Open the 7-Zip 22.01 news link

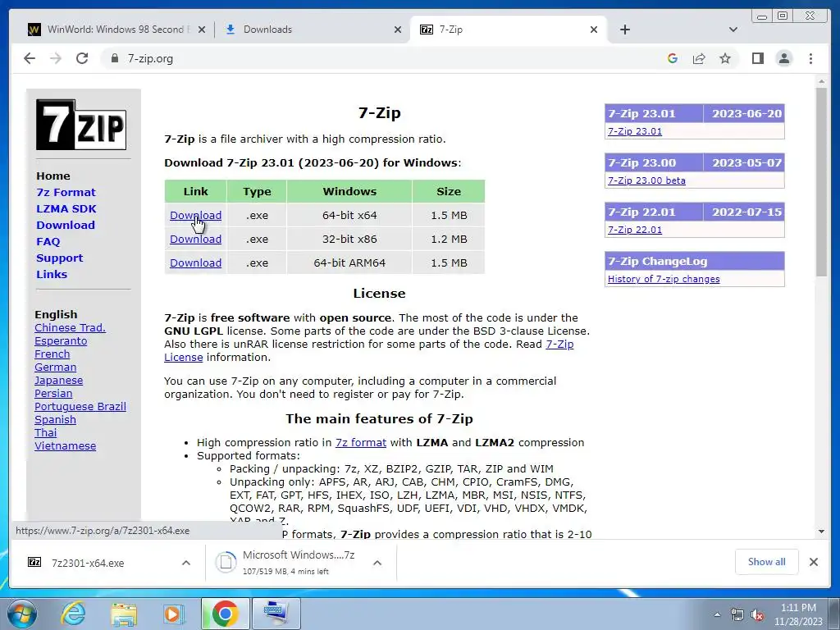tap(635, 230)
